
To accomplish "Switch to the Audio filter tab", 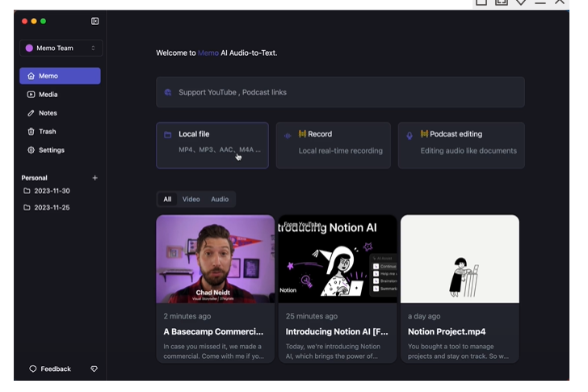I will tap(220, 199).
